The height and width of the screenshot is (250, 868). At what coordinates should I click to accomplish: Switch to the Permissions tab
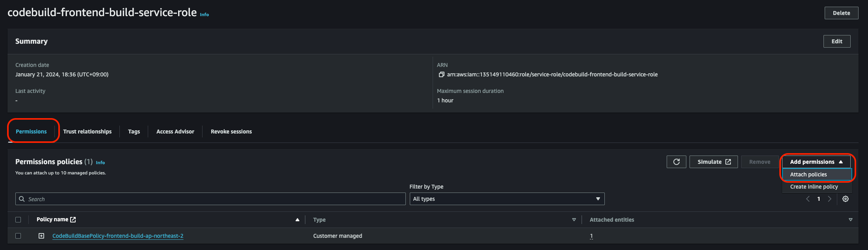(31, 131)
